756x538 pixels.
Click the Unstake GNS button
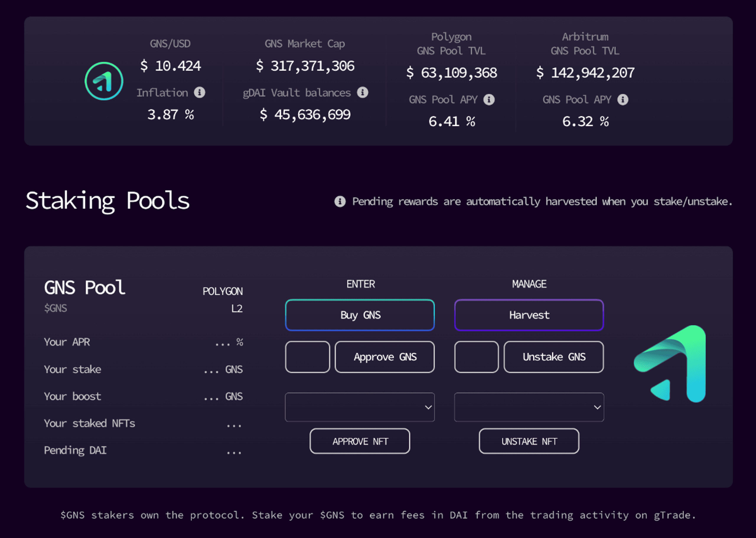pyautogui.click(x=554, y=357)
